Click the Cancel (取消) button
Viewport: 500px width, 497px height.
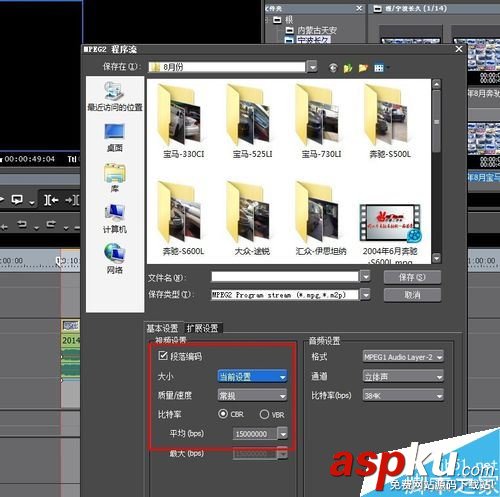(x=412, y=295)
